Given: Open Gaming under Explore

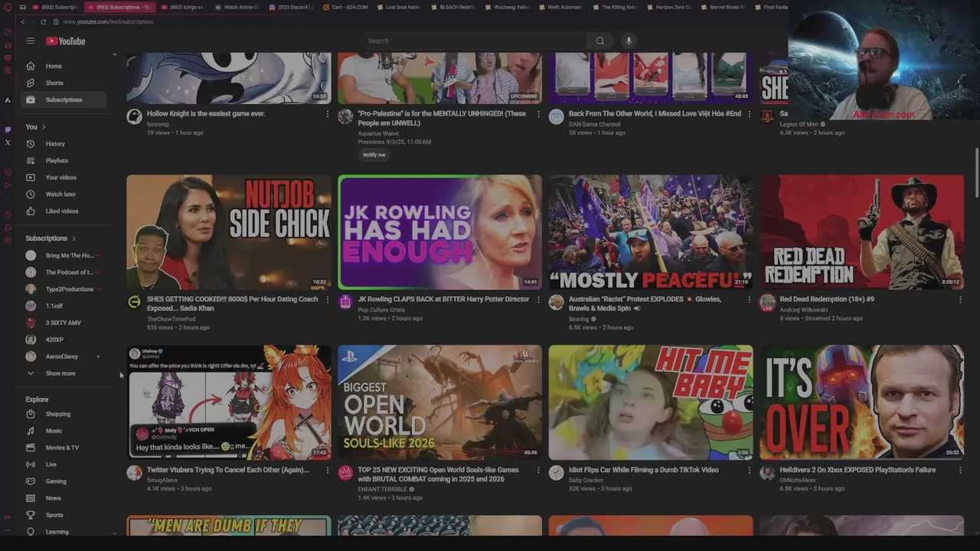Looking at the screenshot, I should click(64, 481).
